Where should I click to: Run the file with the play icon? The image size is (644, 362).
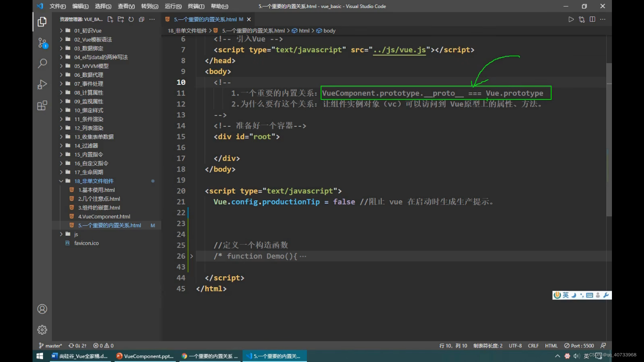coord(571,19)
